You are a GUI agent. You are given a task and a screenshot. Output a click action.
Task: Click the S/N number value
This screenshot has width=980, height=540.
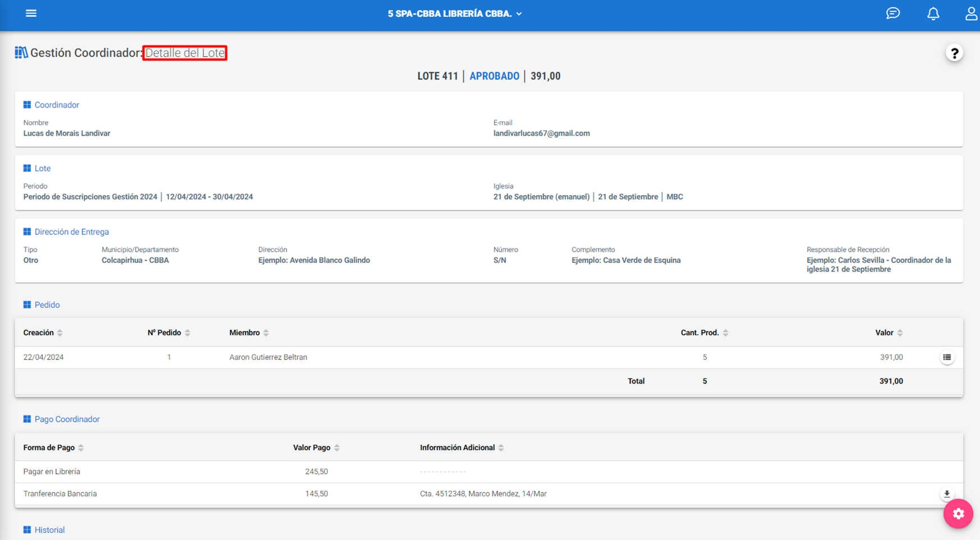[500, 260]
